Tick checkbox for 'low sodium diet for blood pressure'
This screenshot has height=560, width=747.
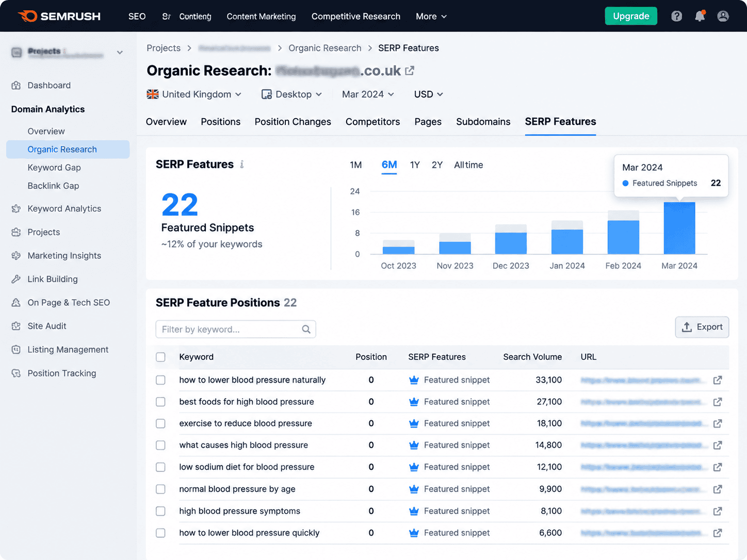coord(161,467)
